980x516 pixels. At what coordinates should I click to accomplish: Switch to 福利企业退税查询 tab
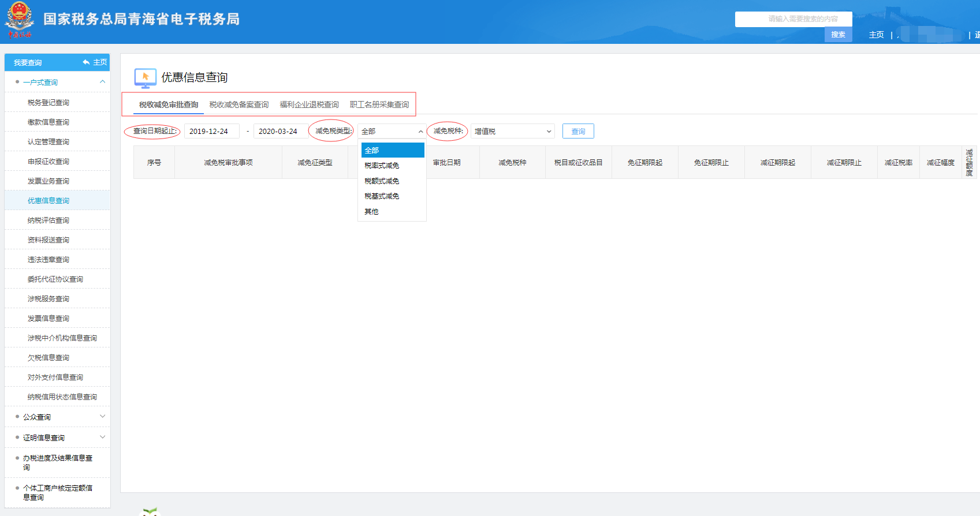coord(310,105)
